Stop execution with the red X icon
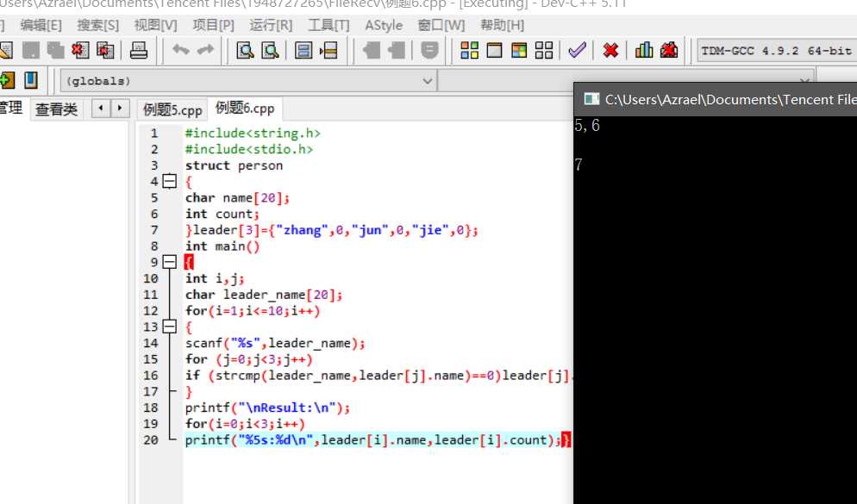857x504 pixels. (610, 51)
